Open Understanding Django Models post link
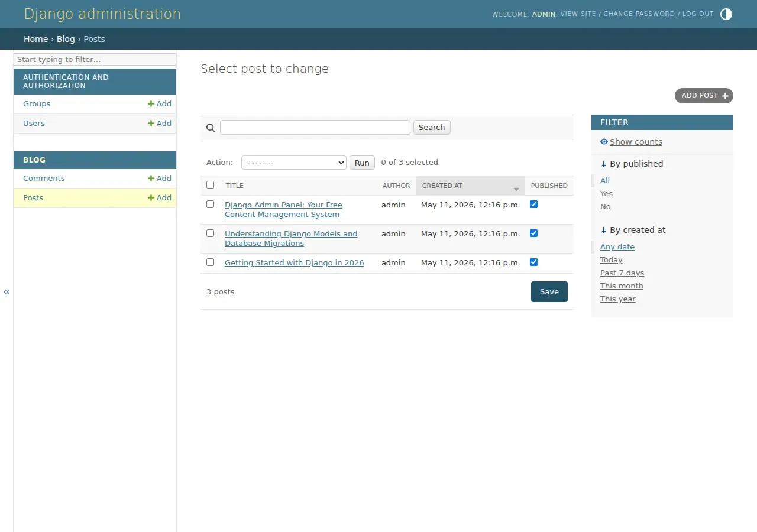The width and height of the screenshot is (757, 532). (x=291, y=238)
